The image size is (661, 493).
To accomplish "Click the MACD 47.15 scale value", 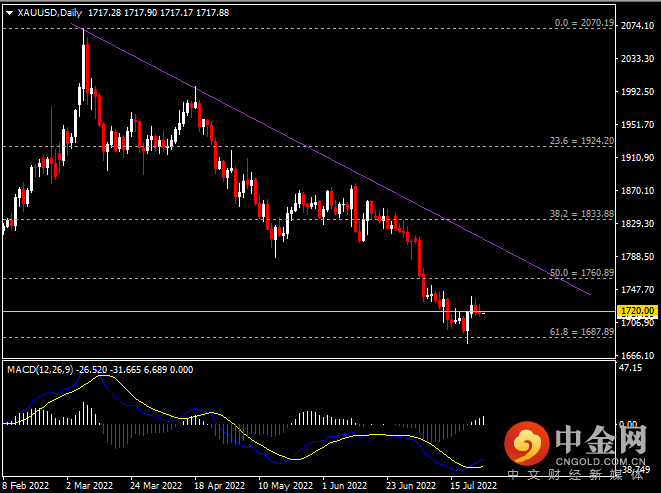I will pyautogui.click(x=631, y=368).
